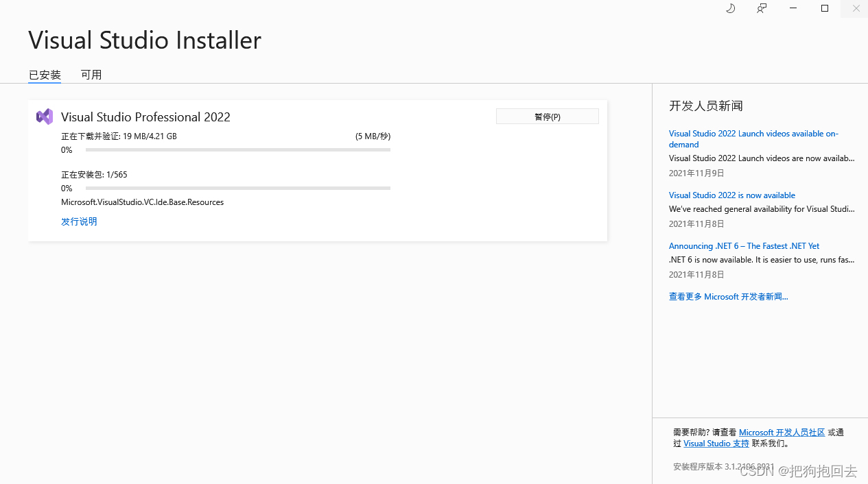The image size is (868, 484).
Task: Click We've reached general availability description
Action: click(762, 209)
